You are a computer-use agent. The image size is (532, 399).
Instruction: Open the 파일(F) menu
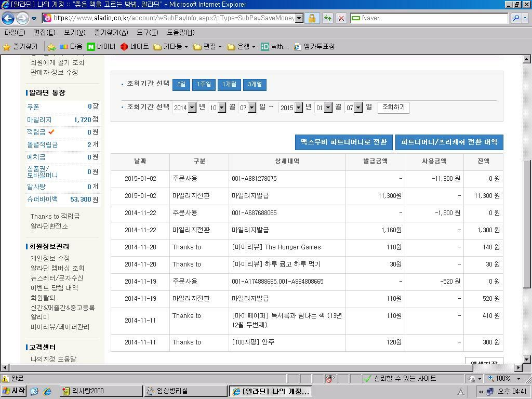click(x=15, y=32)
